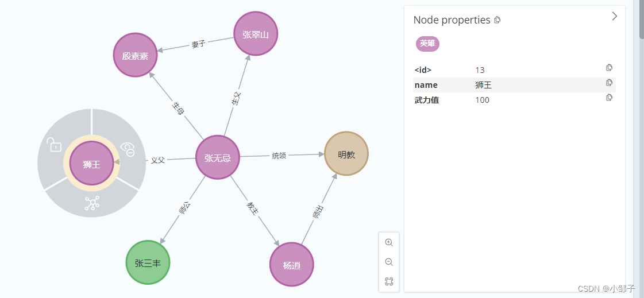Copy all node properties icon beside title
This screenshot has height=298, width=644.
tap(498, 20)
